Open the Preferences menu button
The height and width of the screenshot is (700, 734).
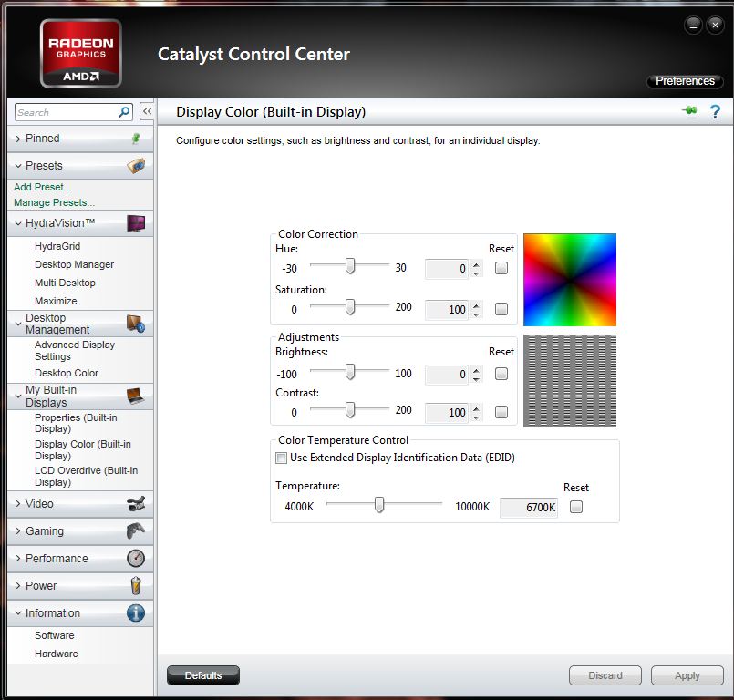(x=685, y=81)
